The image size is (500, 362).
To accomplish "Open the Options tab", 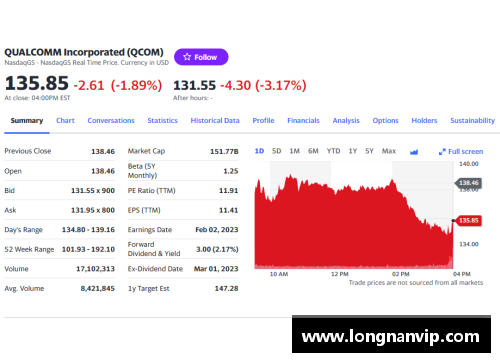I will point(385,120).
